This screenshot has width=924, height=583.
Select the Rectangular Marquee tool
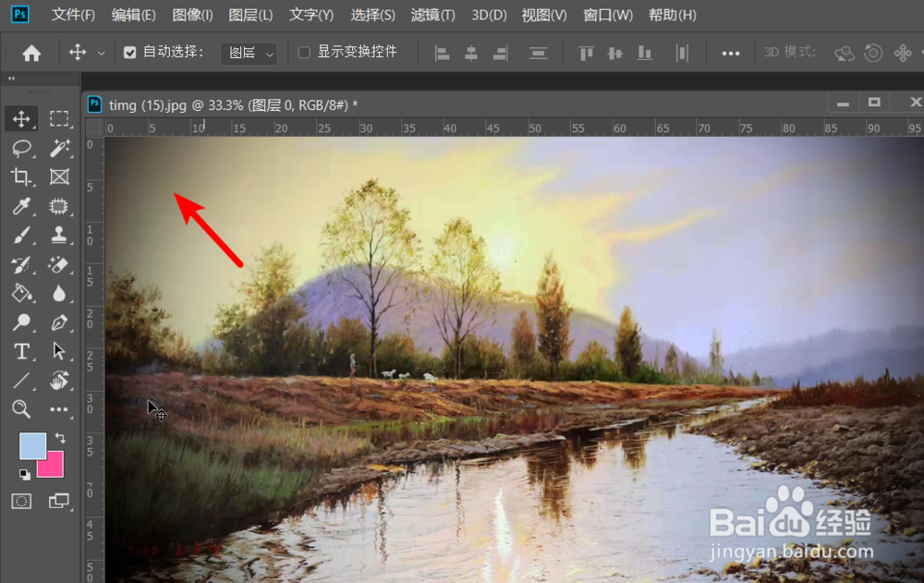click(59, 118)
